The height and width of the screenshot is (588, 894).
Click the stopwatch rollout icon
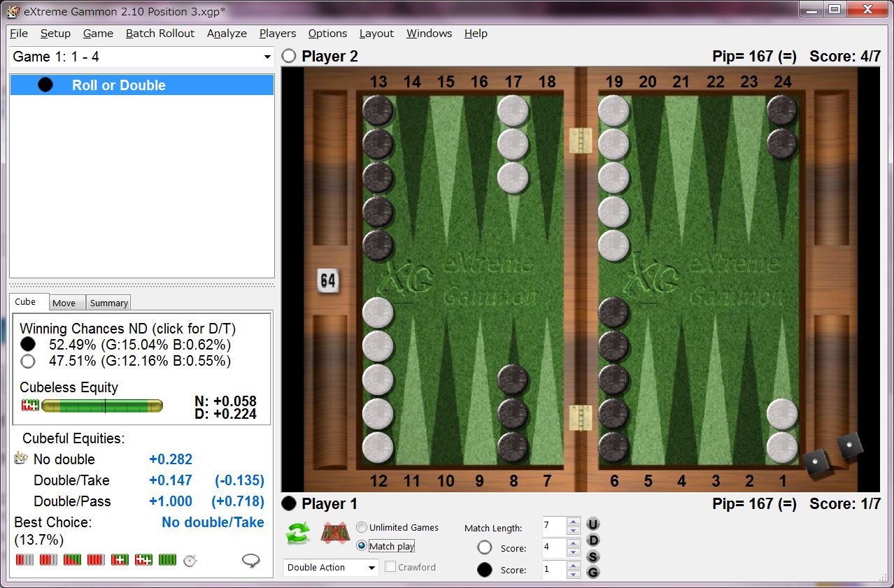click(x=190, y=560)
